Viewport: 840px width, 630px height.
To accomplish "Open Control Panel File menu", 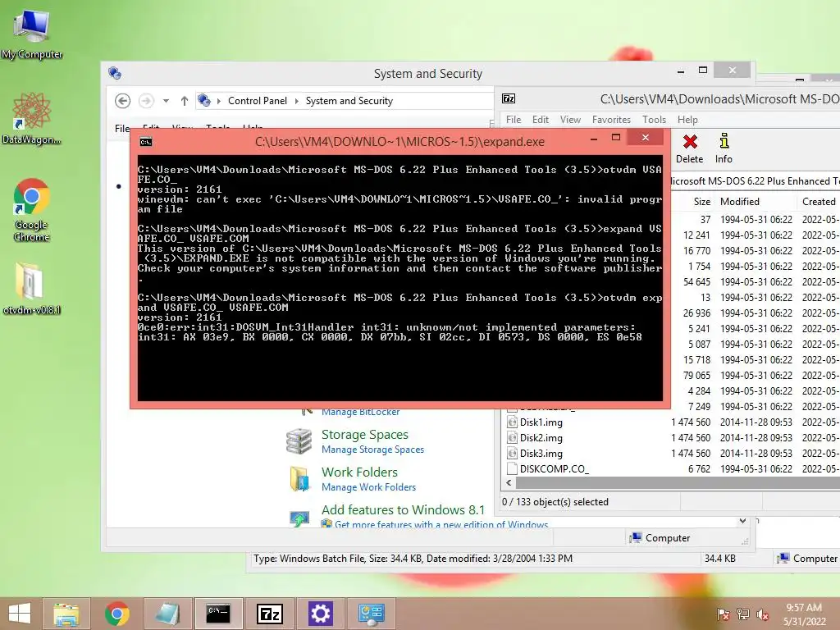I will 121,129.
